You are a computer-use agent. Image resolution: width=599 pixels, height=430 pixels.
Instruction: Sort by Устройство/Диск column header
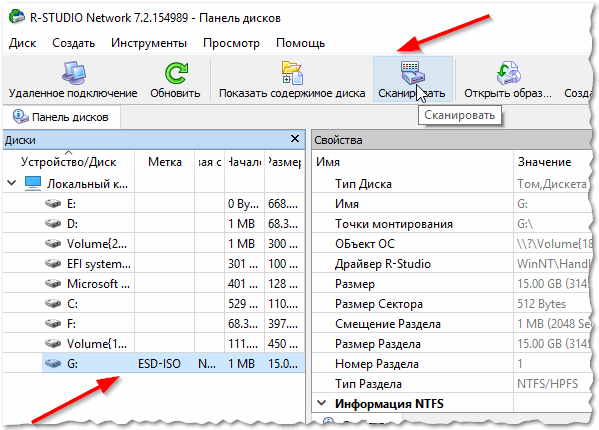tap(68, 162)
